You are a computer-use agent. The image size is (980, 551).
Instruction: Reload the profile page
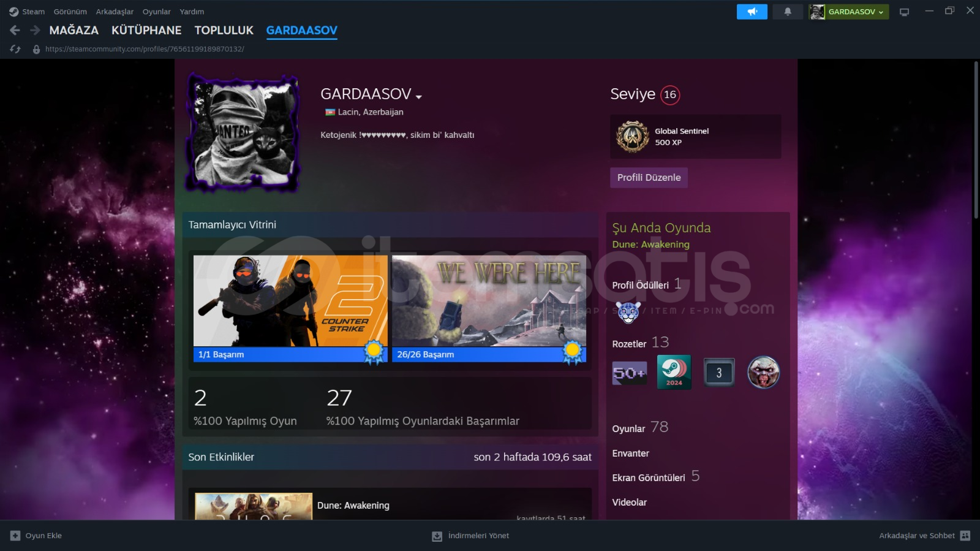pos(15,49)
